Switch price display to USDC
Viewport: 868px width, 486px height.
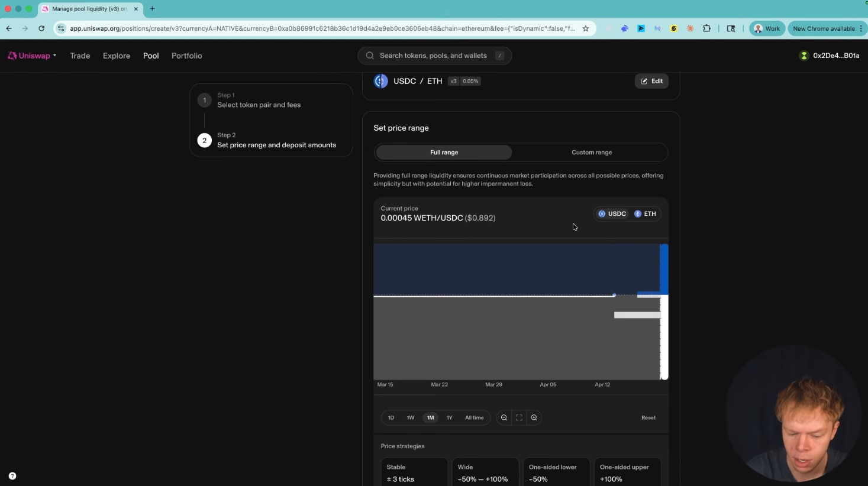[612, 214]
